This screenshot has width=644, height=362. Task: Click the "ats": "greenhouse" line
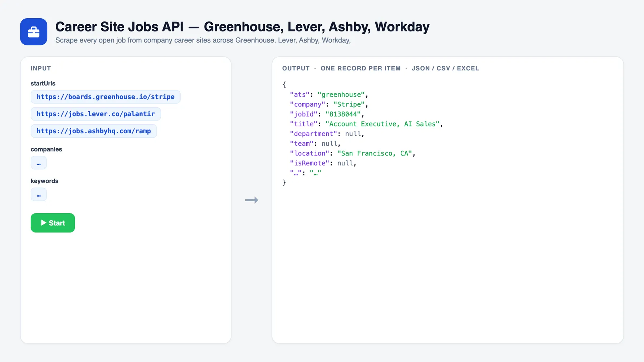tap(329, 95)
